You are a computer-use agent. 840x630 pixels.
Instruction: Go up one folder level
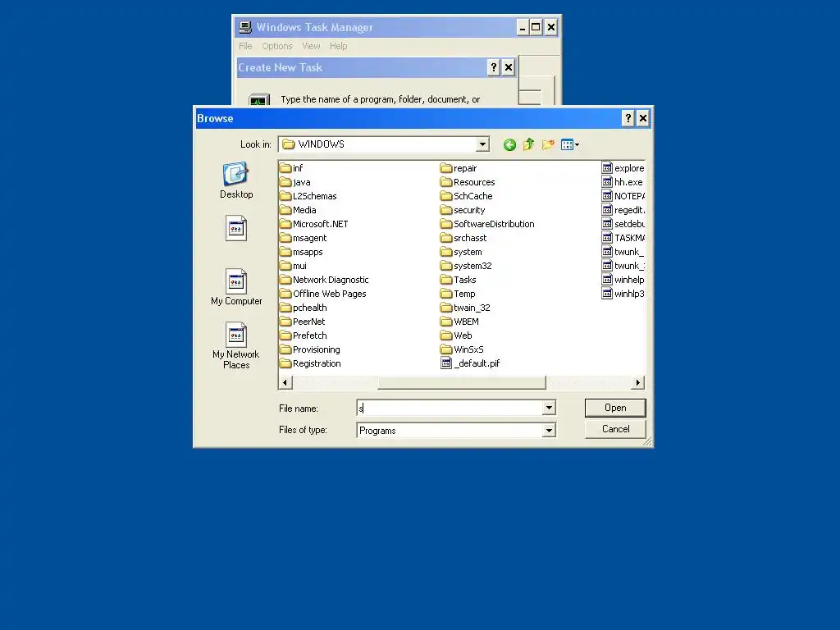(529, 144)
